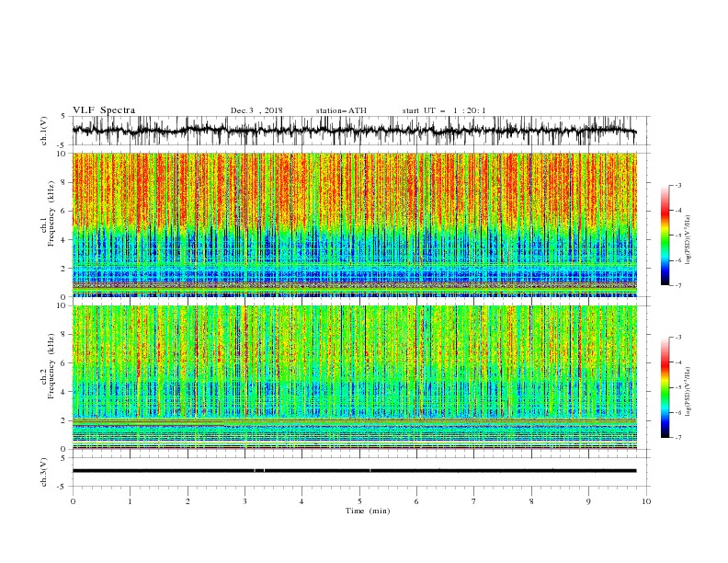Click the "ch.3(V)" axis label
Screen dimensions: 728x563
44,472
